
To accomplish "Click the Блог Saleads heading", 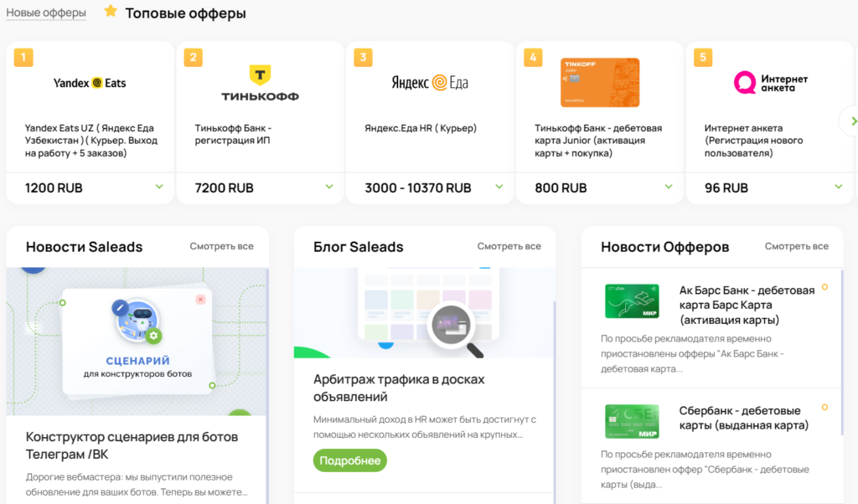I will pyautogui.click(x=359, y=247).
